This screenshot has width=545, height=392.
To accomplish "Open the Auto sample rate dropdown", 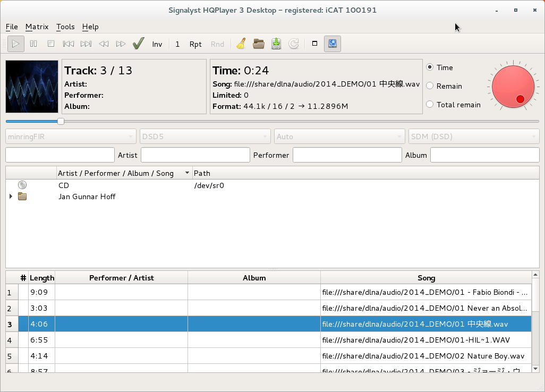I will point(339,137).
